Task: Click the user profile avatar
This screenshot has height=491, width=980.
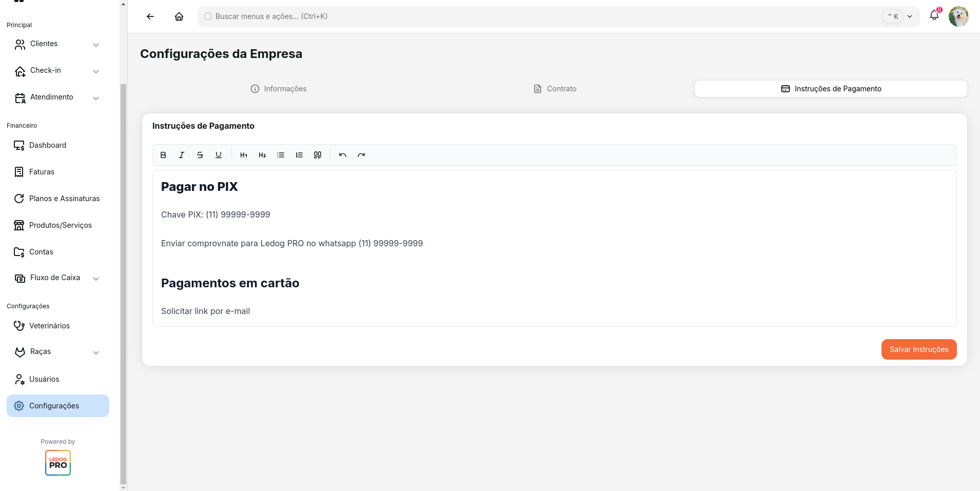Action: pos(958,16)
